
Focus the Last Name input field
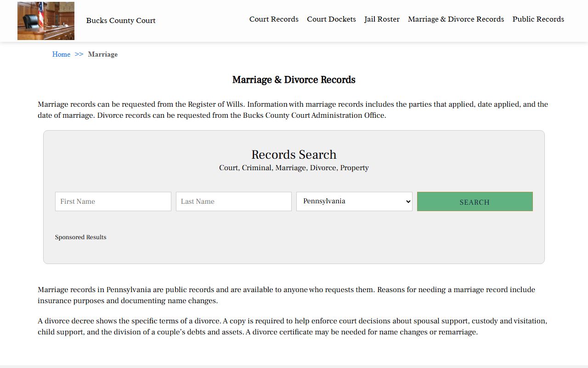tap(234, 201)
